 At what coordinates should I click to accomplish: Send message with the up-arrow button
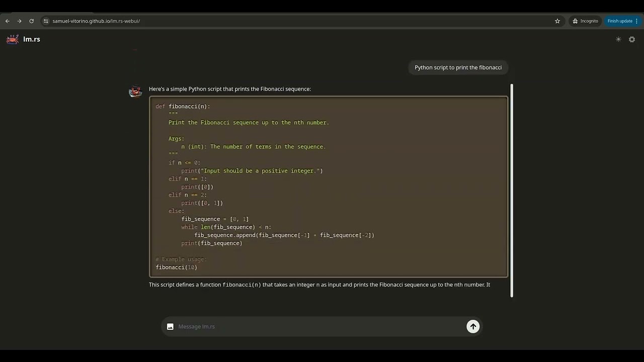pyautogui.click(x=473, y=326)
